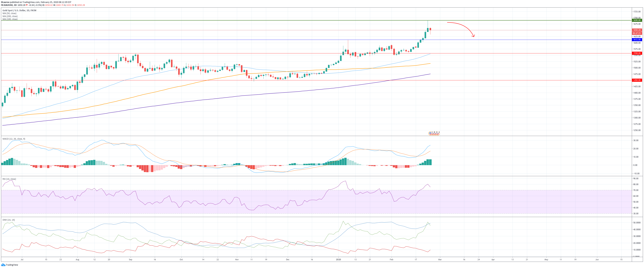Click the MA (50, close) indicator legend
Image resolution: width=644 pixels, height=268 pixels.
tap(9, 13)
